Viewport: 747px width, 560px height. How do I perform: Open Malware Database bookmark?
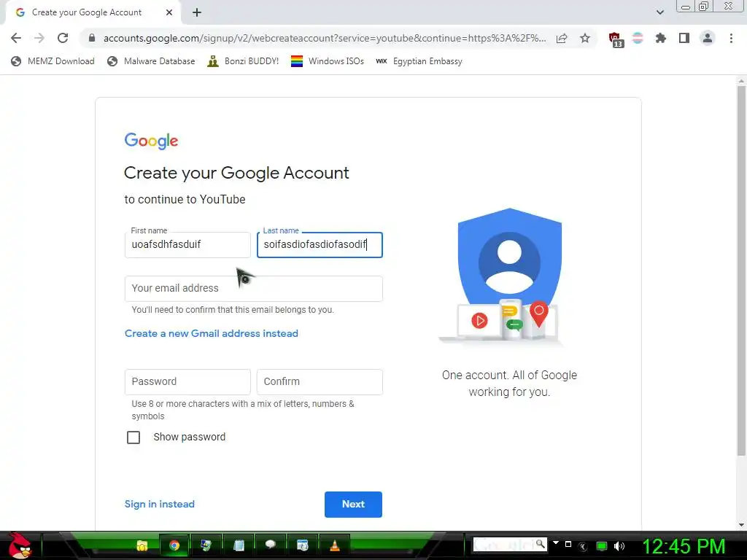coord(152,61)
